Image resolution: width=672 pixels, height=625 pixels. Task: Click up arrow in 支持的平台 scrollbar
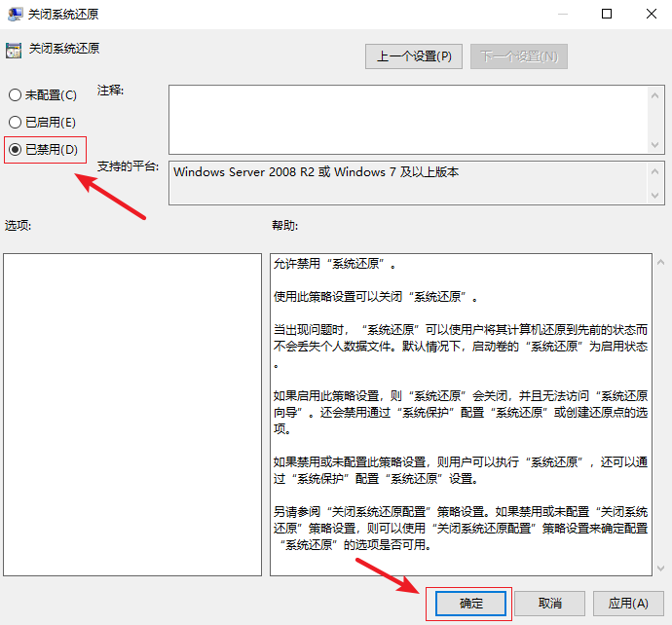(x=656, y=169)
